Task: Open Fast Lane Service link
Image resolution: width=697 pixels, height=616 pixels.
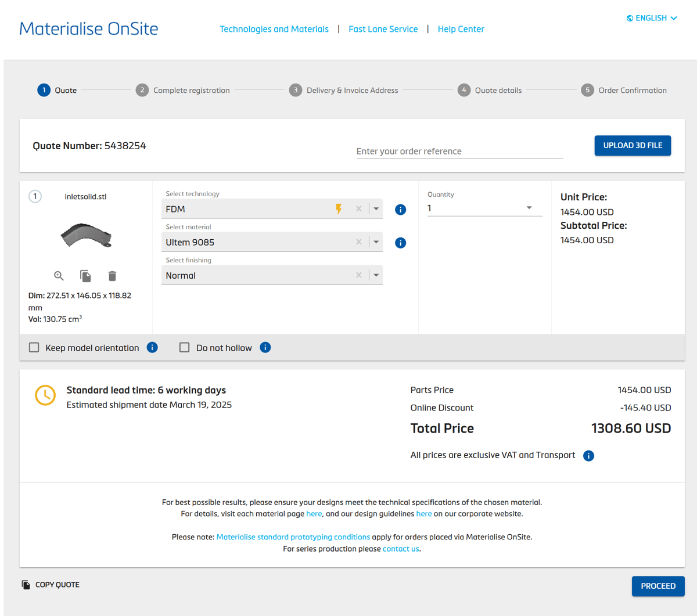Action: [383, 29]
